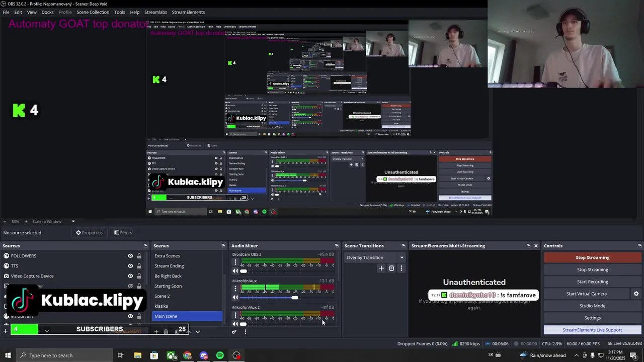Open Audio Mixer bottom options menu
The image size is (644, 362).
(x=245, y=332)
